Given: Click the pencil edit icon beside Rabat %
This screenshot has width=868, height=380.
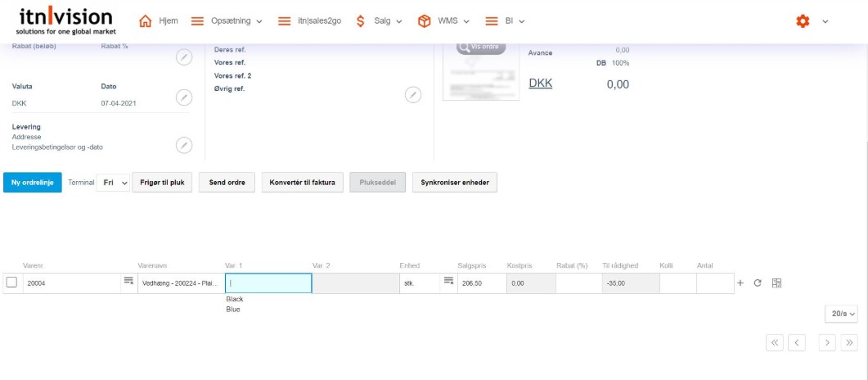Looking at the screenshot, I should coord(184,57).
